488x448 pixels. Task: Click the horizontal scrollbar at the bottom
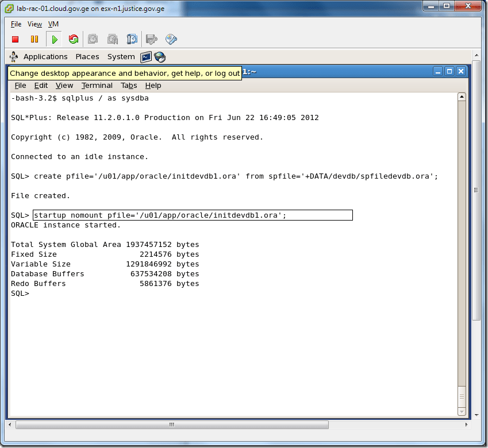[172, 425]
